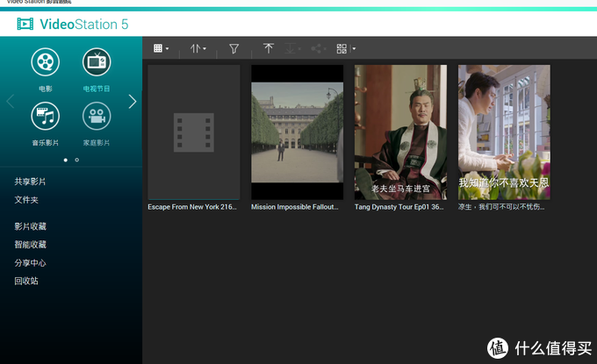The image size is (597, 364).
Task: Open 智能收藏 in the sidebar
Action: [x=31, y=245]
